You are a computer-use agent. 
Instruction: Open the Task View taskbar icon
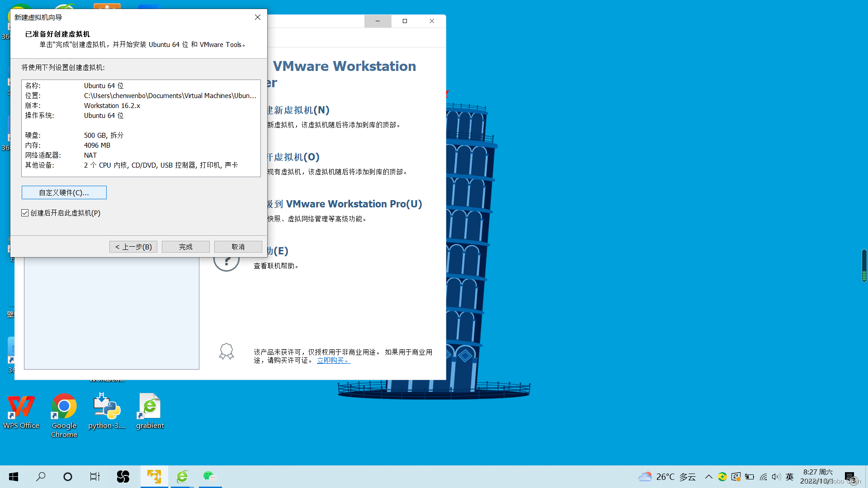tap(94, 476)
